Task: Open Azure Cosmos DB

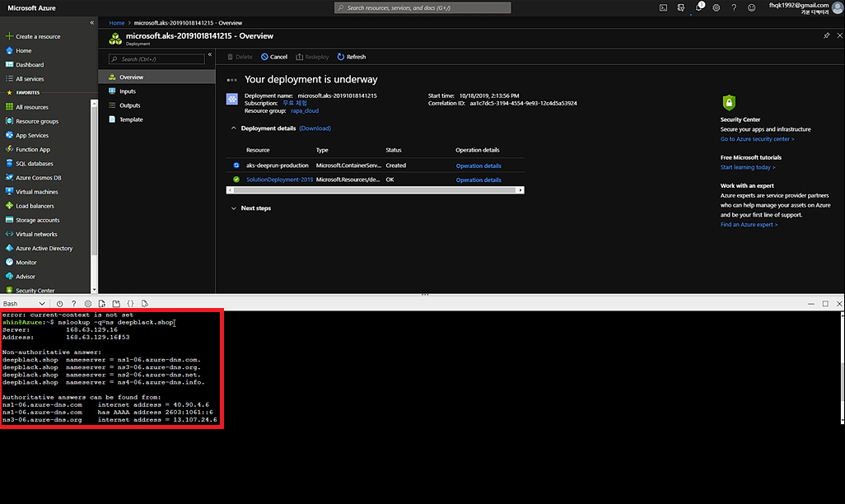Action: point(34,177)
